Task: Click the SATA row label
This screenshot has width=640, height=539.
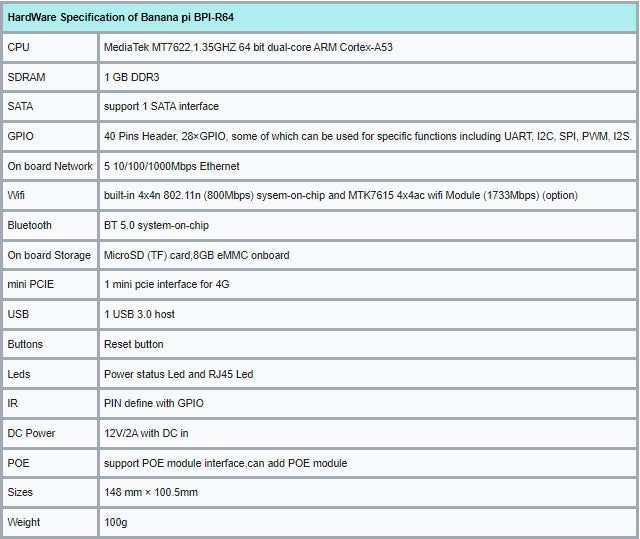Action: 21,106
